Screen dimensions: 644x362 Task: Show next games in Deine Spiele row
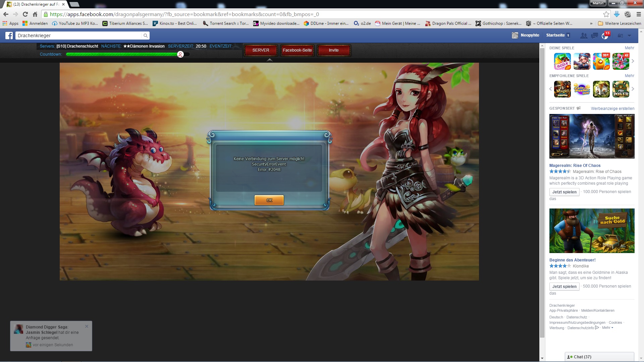pos(633,61)
